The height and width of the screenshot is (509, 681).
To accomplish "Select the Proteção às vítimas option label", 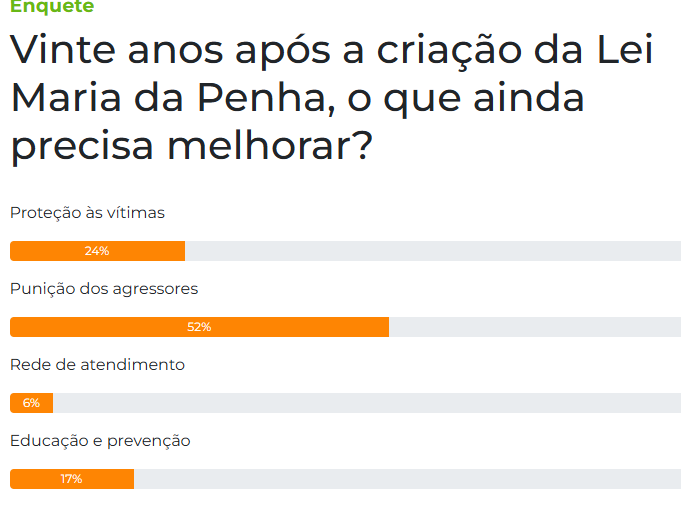I will (87, 213).
